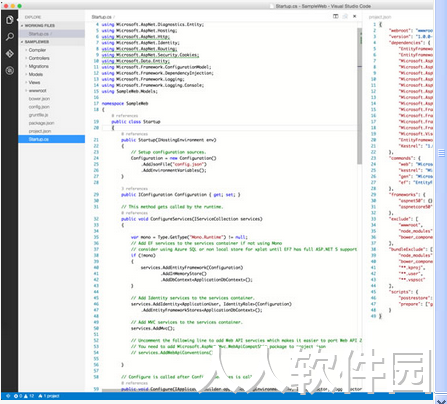
Task: Click "using SampleWeb.Models" on line 15
Action: click(130, 91)
